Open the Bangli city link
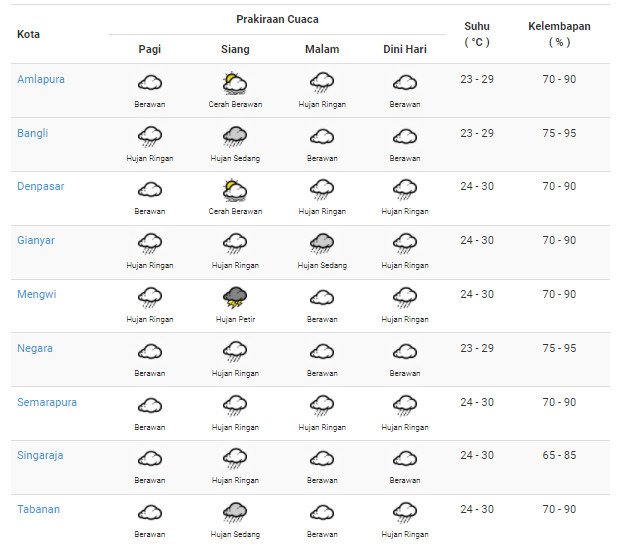The height and width of the screenshot is (549, 622). pyautogui.click(x=32, y=133)
